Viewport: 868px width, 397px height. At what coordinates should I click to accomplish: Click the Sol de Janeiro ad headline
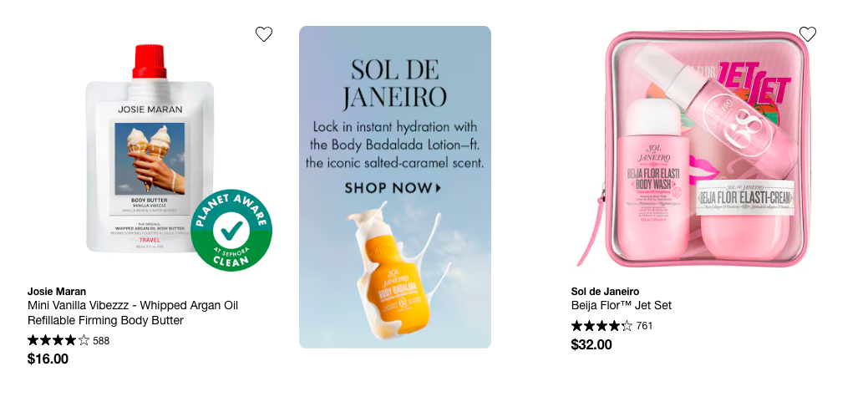[394, 84]
